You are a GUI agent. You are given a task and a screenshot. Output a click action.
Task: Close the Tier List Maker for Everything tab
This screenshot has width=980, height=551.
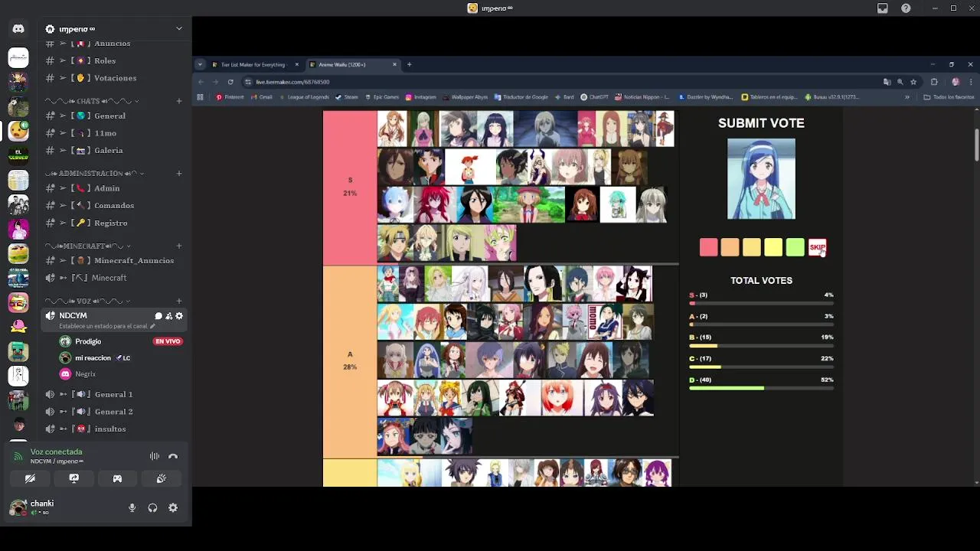click(x=296, y=64)
